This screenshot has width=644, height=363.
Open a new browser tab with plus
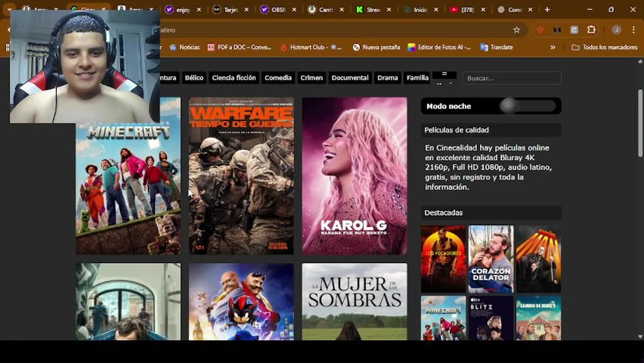(547, 10)
